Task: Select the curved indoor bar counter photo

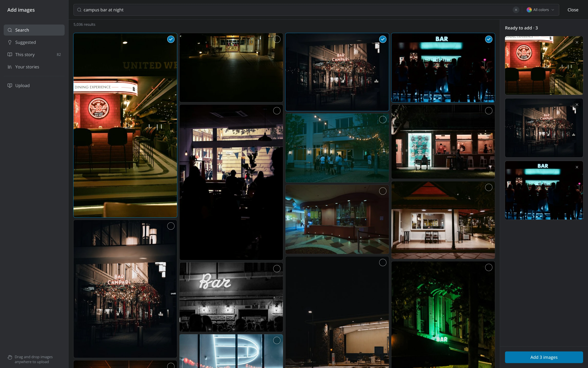Action: pyautogui.click(x=383, y=191)
